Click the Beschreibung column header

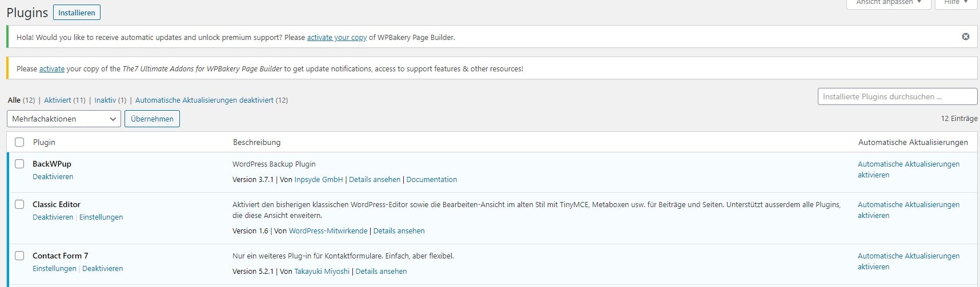click(257, 142)
